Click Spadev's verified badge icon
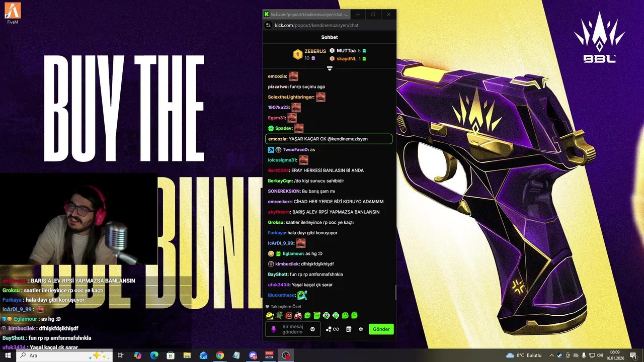Screen dimensions: 644x362 271,128
